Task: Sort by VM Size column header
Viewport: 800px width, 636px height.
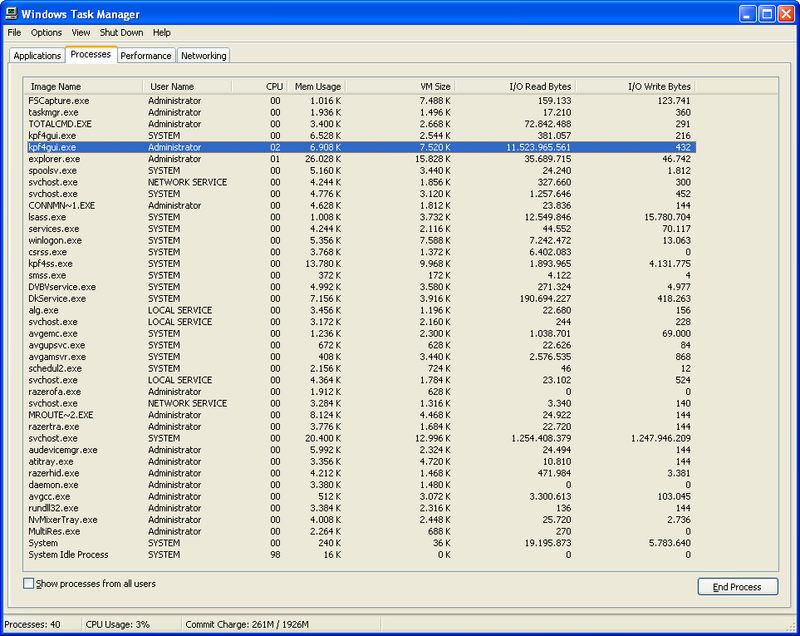Action: [x=401, y=87]
